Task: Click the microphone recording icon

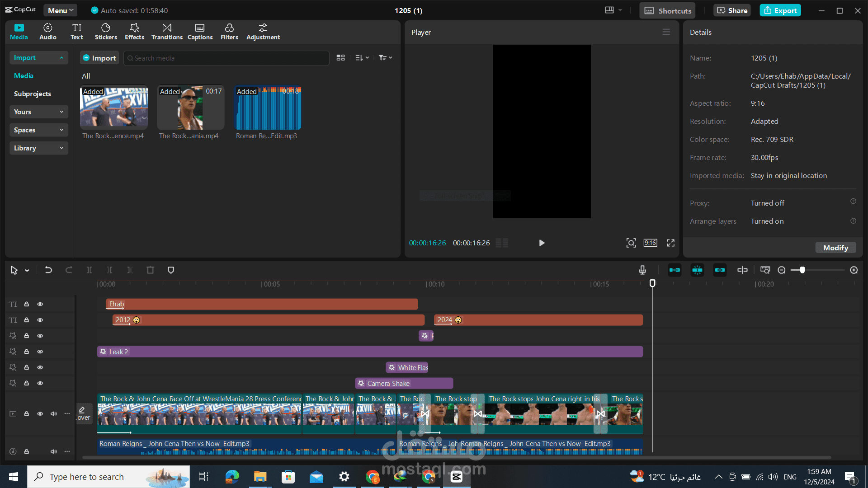Action: click(x=643, y=270)
